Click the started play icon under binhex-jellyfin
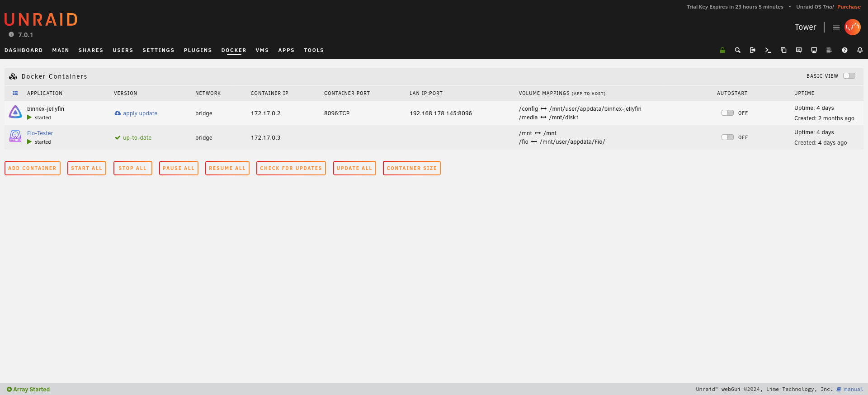 point(29,118)
